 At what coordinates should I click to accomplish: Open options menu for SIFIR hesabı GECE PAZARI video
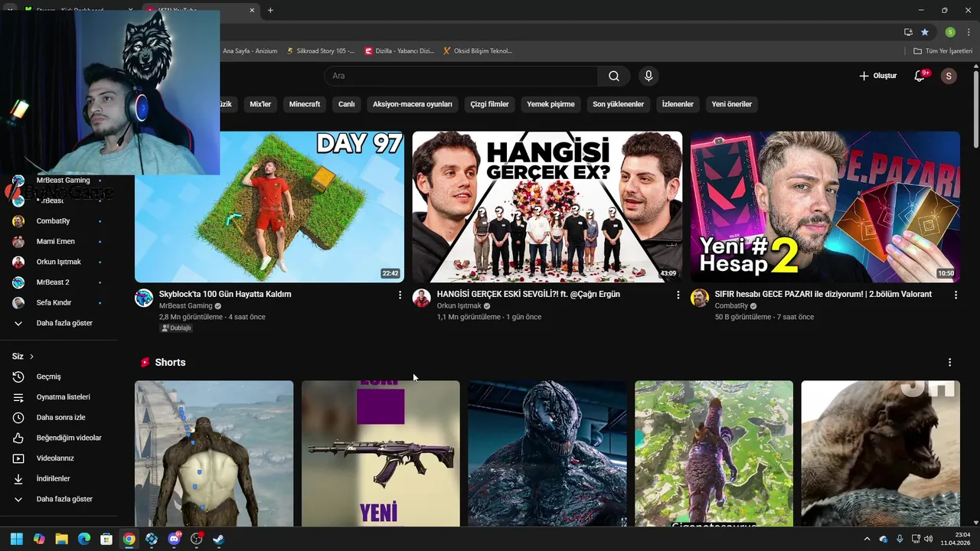[955, 295]
